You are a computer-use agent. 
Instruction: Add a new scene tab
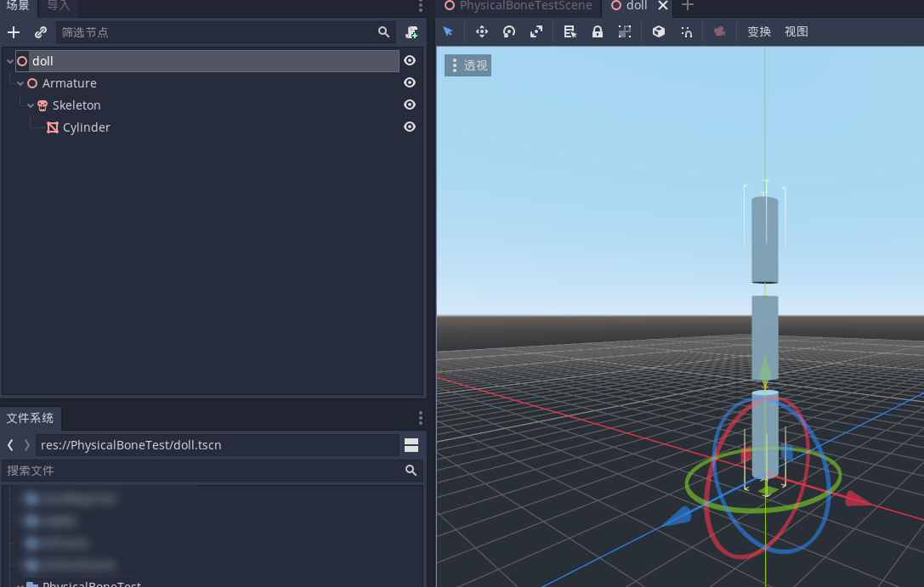687,6
